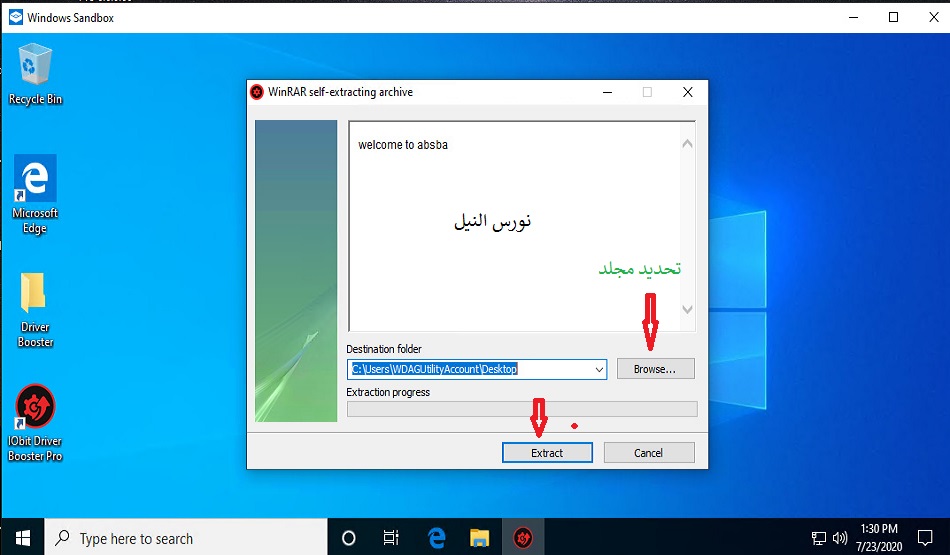
Task: Click the Windows Start button
Action: tap(22, 538)
